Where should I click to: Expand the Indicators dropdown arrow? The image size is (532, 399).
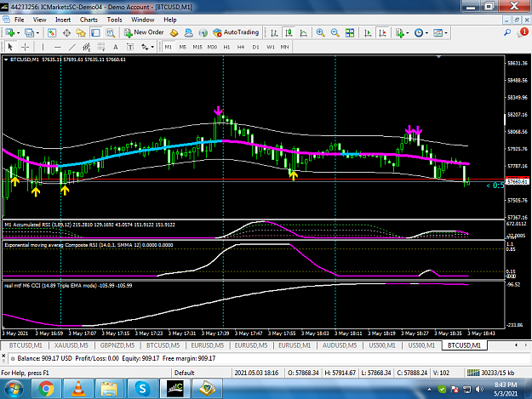[x=408, y=33]
